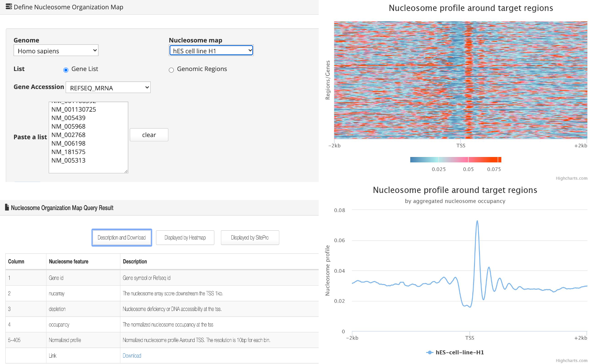The width and height of the screenshot is (592, 364).
Task: Open Highcharts.com credit under the heatmap
Action: tap(571, 178)
